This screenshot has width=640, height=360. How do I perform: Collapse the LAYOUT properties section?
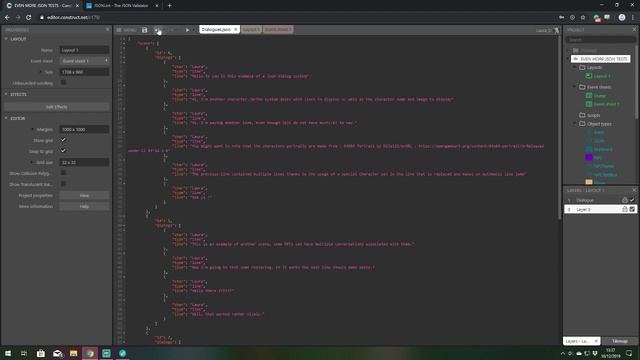6,39
